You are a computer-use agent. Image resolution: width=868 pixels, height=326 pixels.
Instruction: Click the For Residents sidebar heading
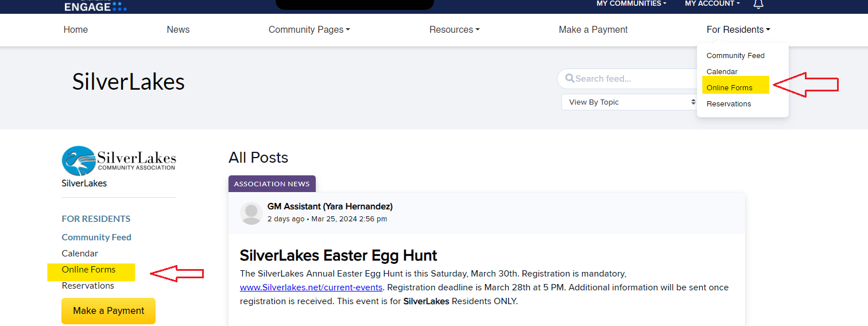96,219
